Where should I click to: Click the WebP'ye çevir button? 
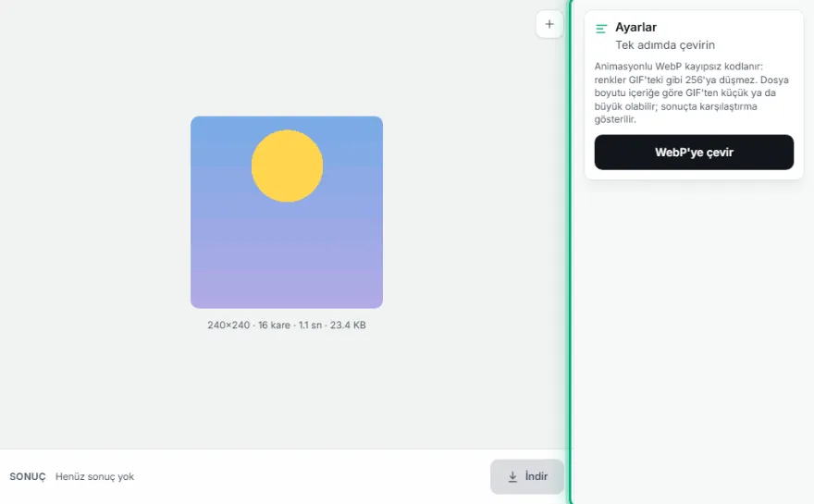click(694, 152)
